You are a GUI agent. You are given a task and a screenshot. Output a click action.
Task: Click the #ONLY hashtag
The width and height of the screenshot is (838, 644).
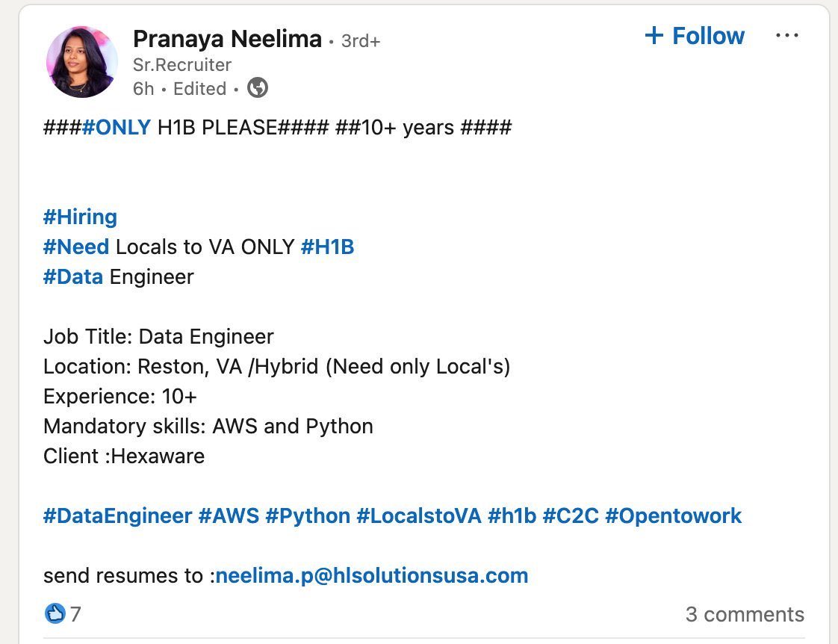(117, 127)
